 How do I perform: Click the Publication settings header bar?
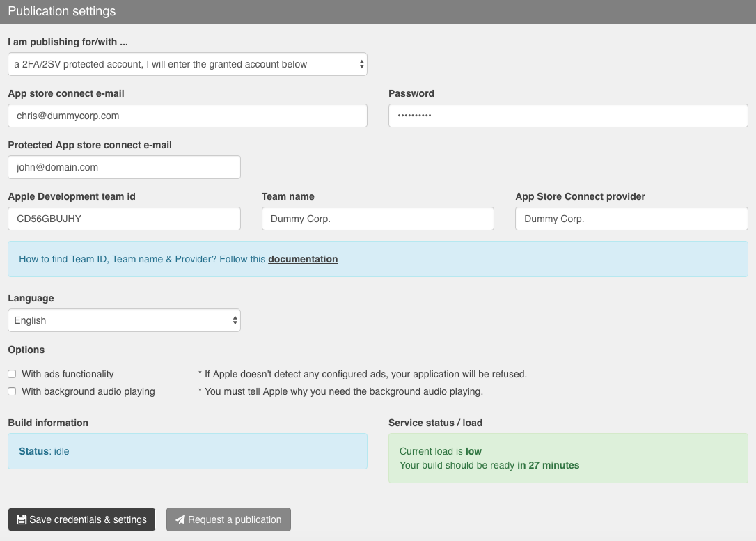pos(378,12)
